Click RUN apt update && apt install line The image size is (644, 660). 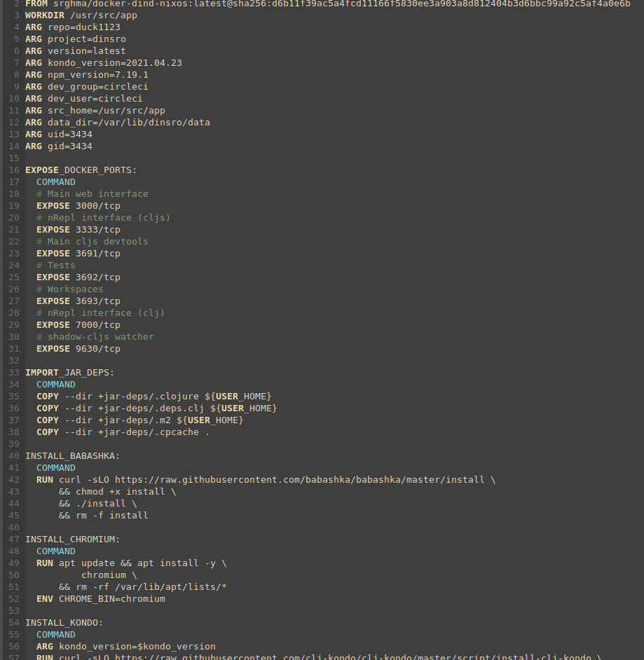[x=132, y=563]
